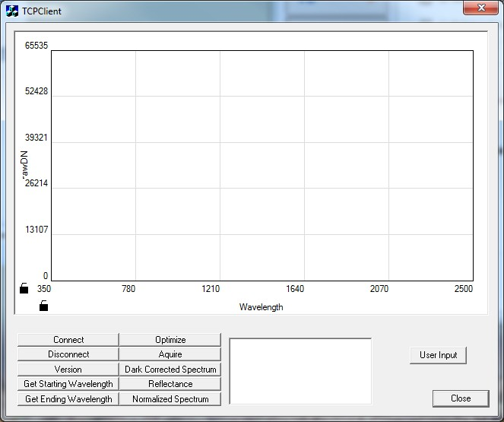Click the spectrum graph plot area
Image resolution: width=504 pixels, height=422 pixels.
[x=262, y=166]
